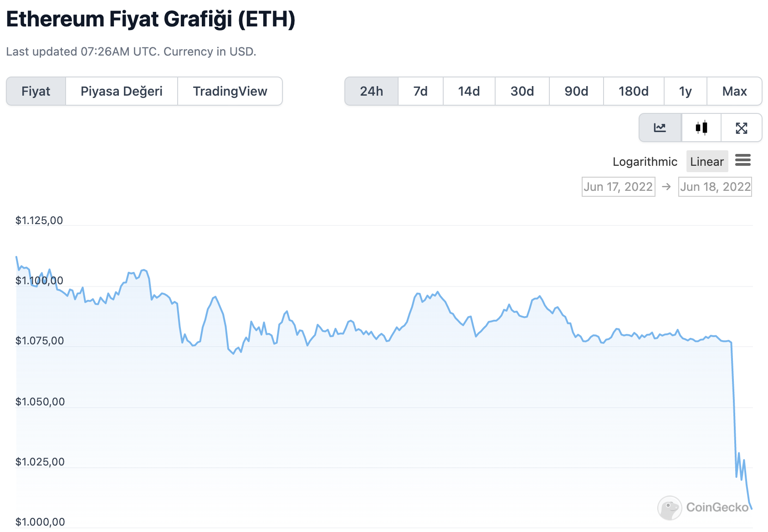This screenshot has width=768, height=532.
Task: Select the 24h time range
Action: click(x=371, y=91)
